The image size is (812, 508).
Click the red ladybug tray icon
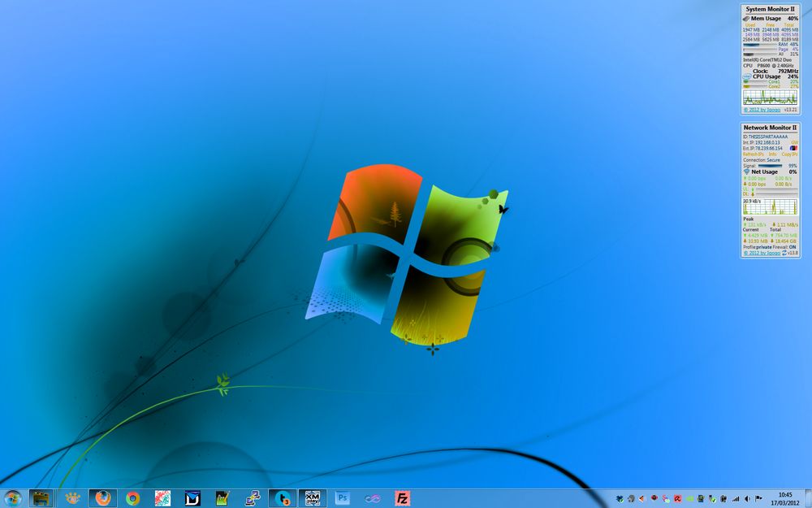click(x=654, y=498)
